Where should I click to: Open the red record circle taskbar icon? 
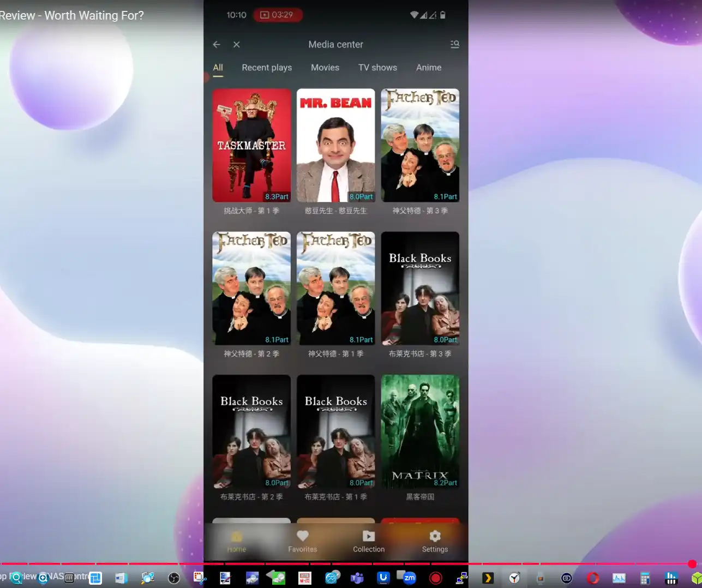pyautogui.click(x=436, y=578)
